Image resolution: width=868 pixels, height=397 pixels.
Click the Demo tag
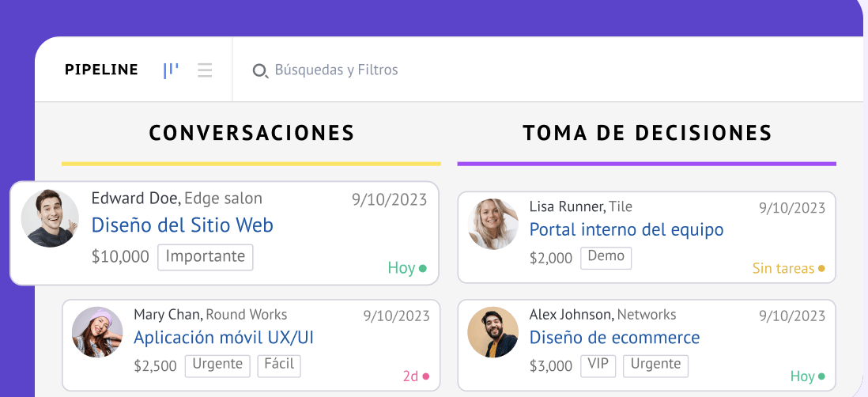606,257
